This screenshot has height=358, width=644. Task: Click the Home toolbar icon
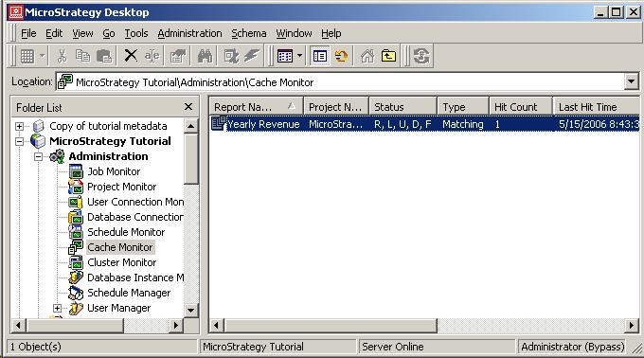(x=367, y=56)
